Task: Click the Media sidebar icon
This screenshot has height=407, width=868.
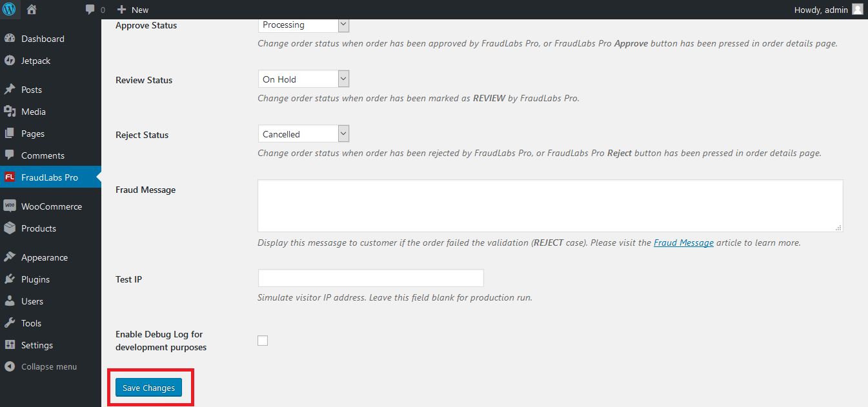Action: [10, 112]
